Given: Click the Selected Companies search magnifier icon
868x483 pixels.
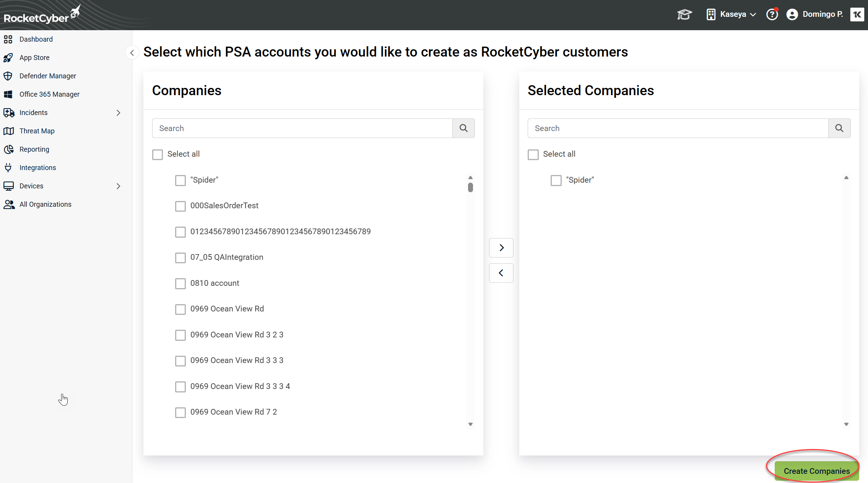Looking at the screenshot, I should click(x=839, y=128).
